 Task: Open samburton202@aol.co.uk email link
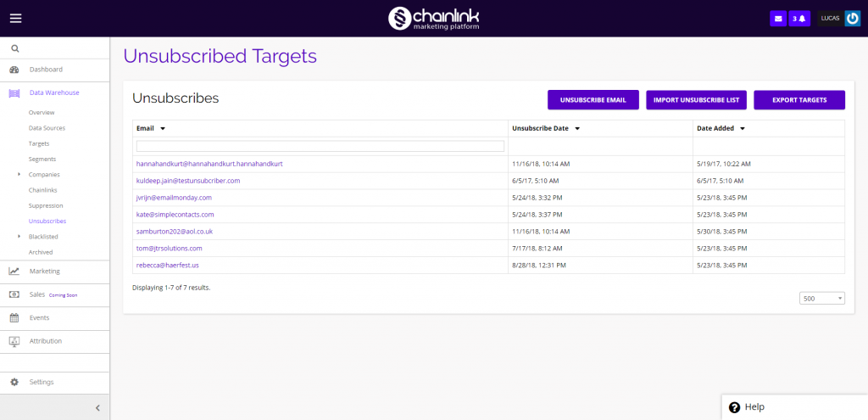(175, 231)
